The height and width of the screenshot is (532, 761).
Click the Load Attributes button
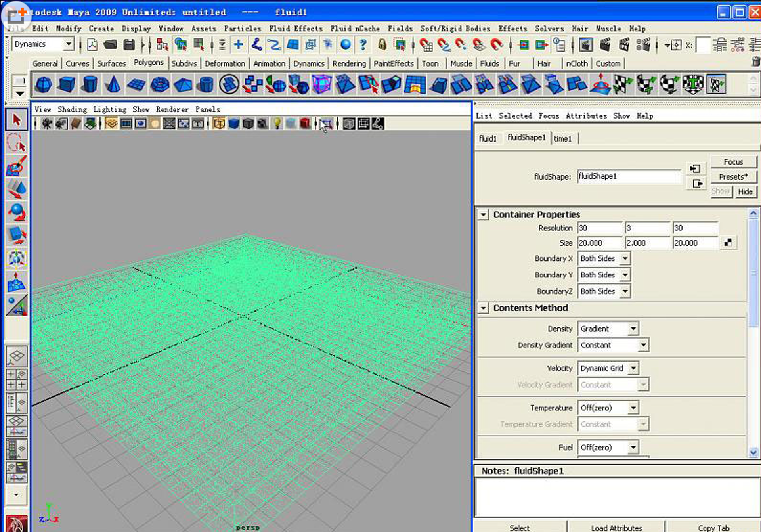point(616,527)
